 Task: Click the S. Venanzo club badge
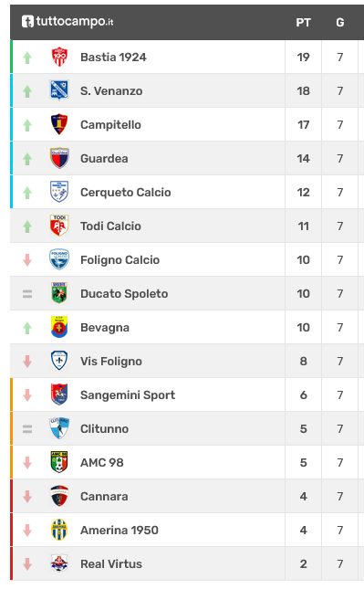coord(59,90)
